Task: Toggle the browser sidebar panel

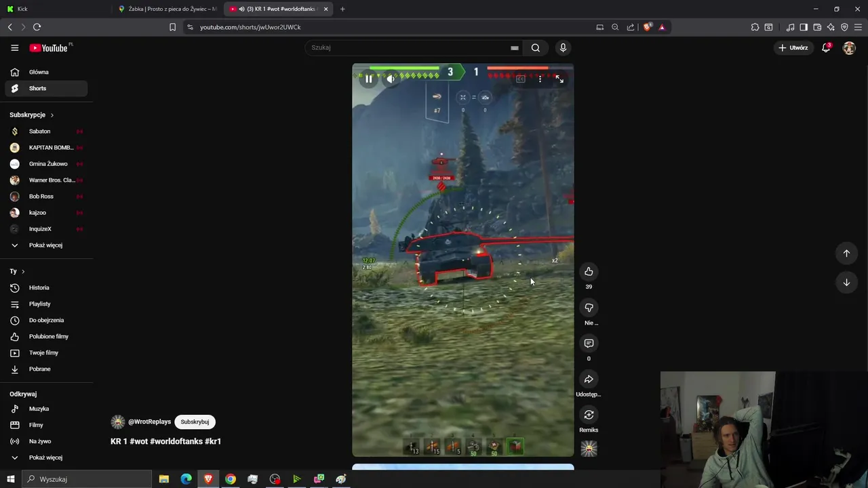Action: point(804,27)
